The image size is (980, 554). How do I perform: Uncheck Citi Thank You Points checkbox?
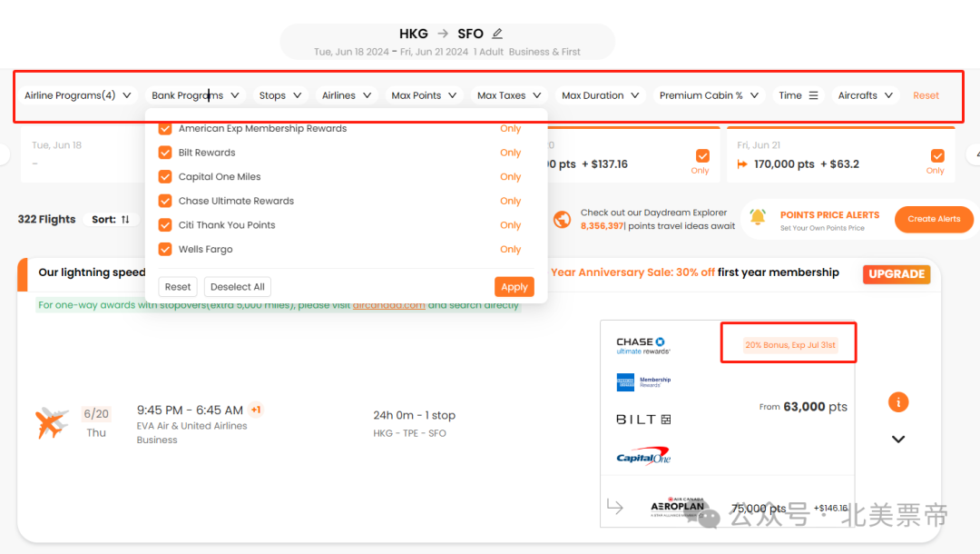165,225
